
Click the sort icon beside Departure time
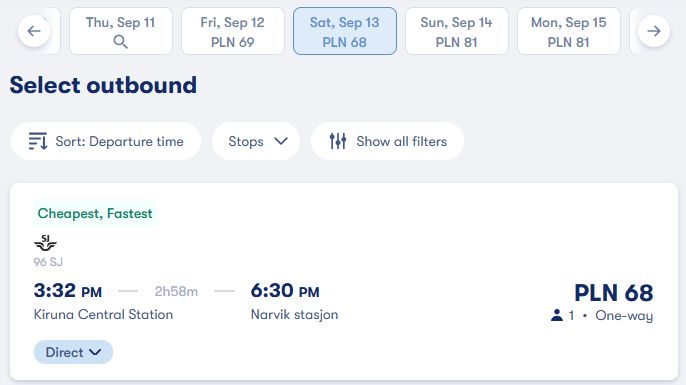point(38,141)
